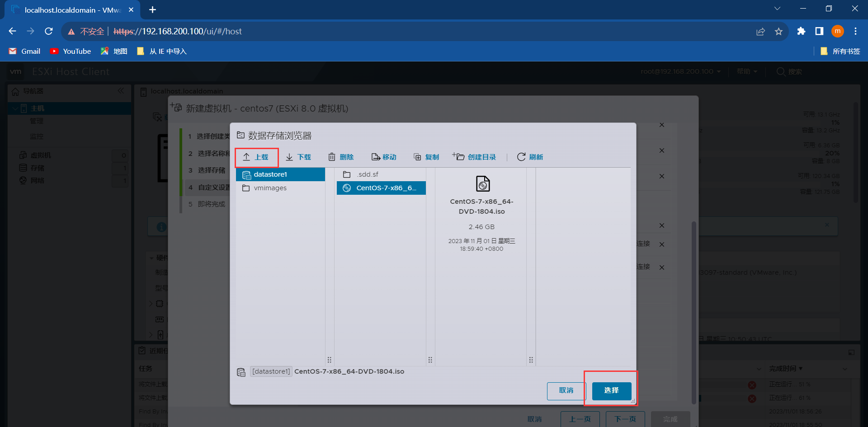Open Chrome three-dot menu
The image size is (868, 427).
pyautogui.click(x=855, y=31)
